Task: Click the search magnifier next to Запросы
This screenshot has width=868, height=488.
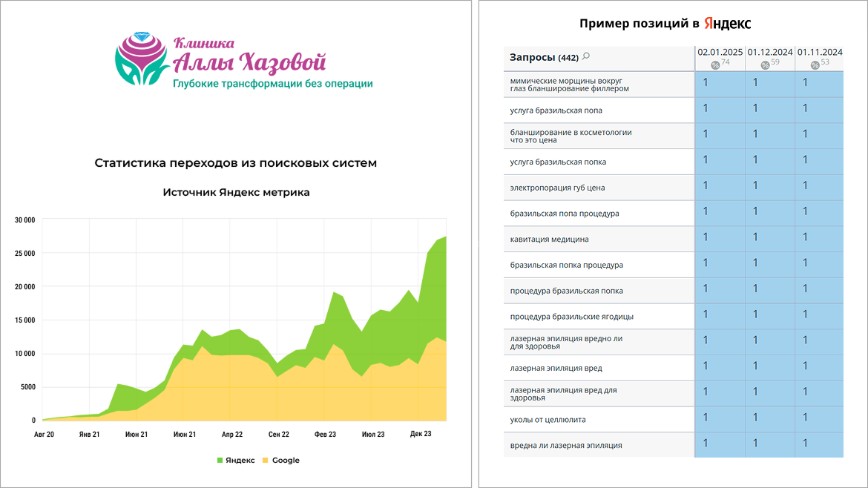Action: tap(586, 56)
